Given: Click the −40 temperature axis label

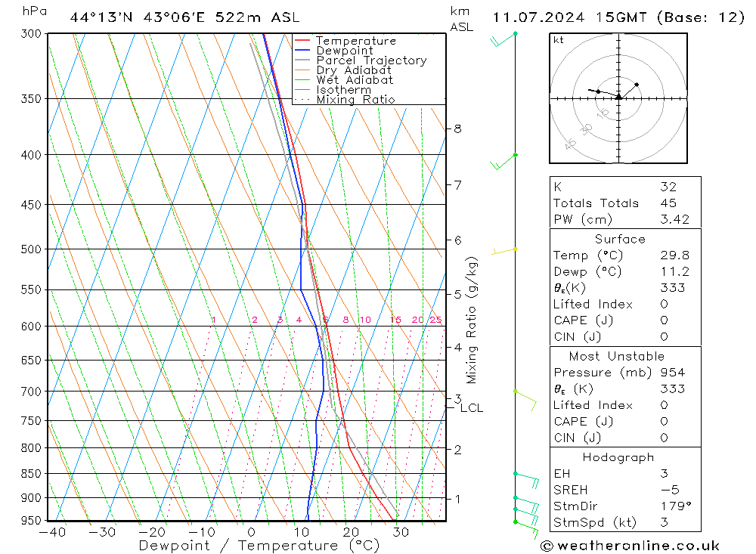Looking at the screenshot, I should (52, 532).
